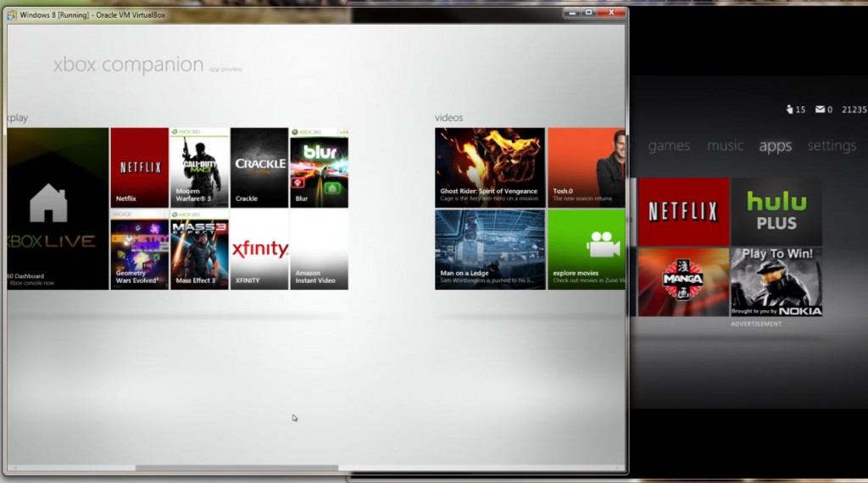Click the VirtualBox window title bar icon
Screen dimensions: 868x483
(x=12, y=15)
